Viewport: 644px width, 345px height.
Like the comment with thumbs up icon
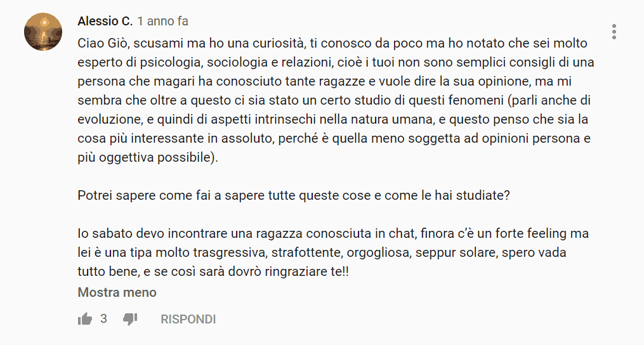pos(85,319)
